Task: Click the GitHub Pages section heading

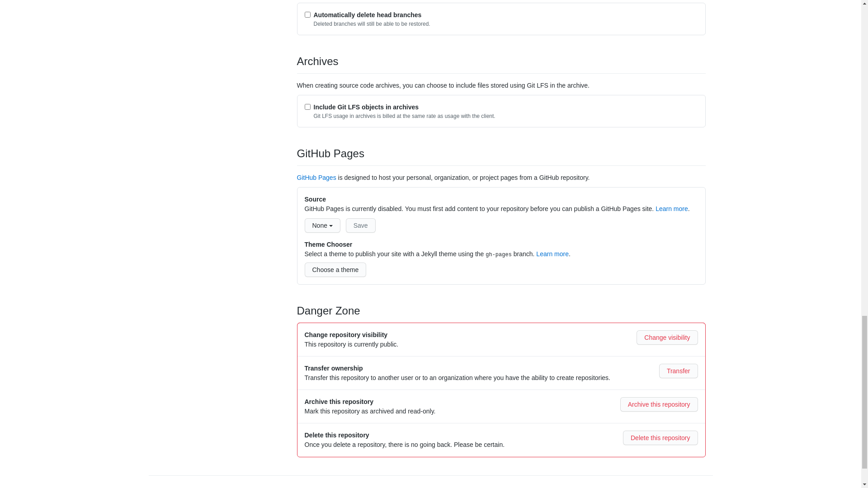Action: [330, 153]
